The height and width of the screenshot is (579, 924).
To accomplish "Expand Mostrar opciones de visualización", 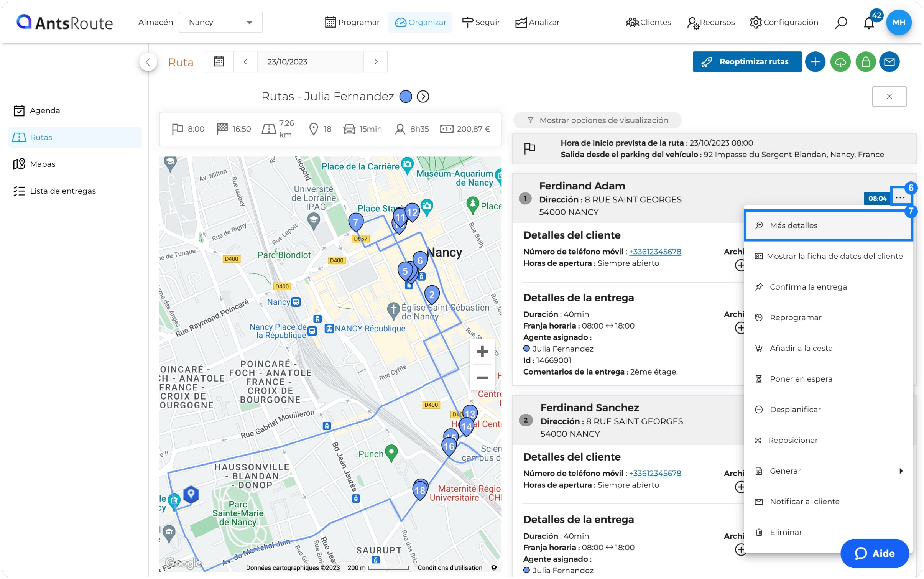I will tap(597, 120).
